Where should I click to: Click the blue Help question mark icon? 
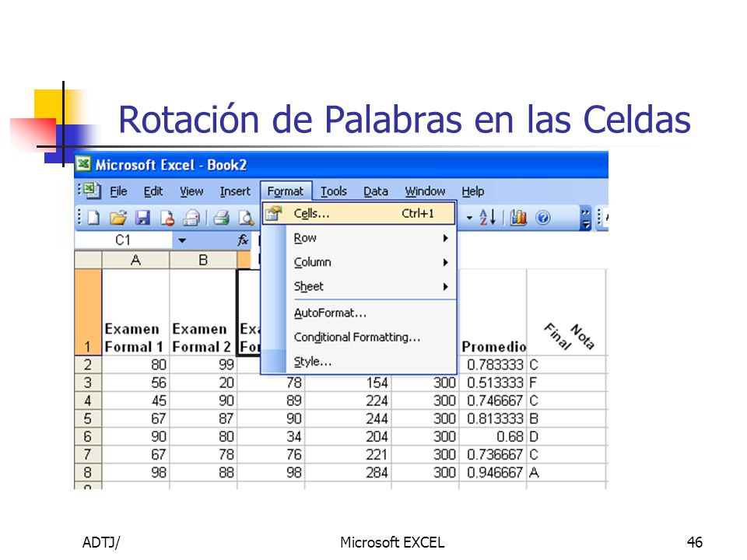543,218
